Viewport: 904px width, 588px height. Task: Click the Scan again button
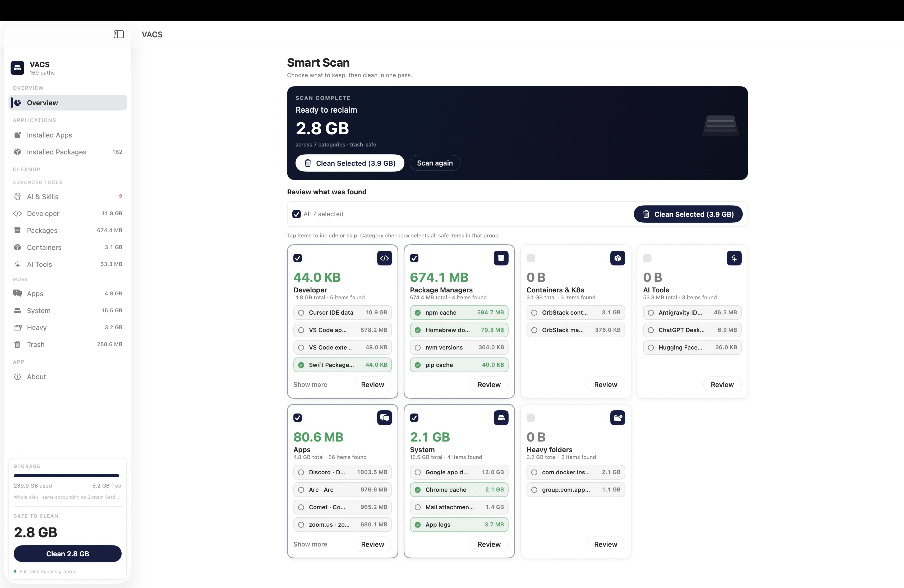(435, 163)
